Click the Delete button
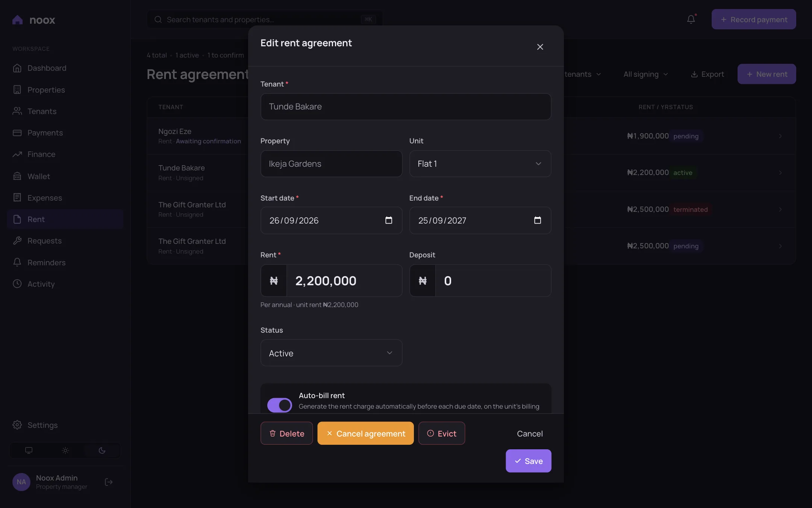The width and height of the screenshot is (812, 508). coord(286,433)
